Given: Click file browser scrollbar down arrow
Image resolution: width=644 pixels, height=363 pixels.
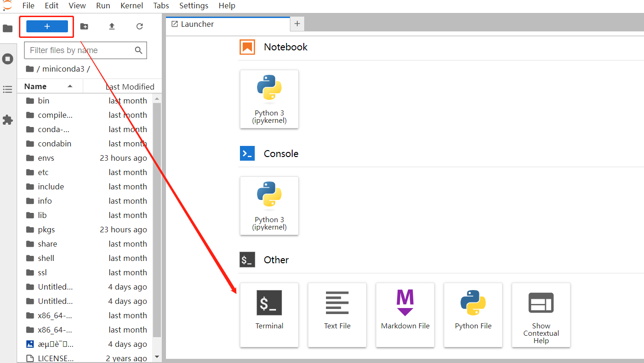Looking at the screenshot, I should [157, 357].
